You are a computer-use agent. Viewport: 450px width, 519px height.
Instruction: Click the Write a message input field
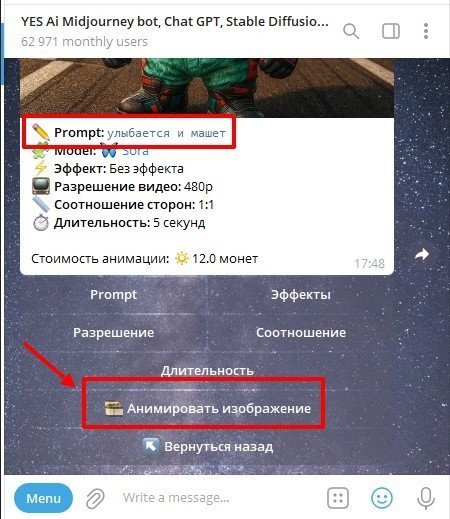217,498
